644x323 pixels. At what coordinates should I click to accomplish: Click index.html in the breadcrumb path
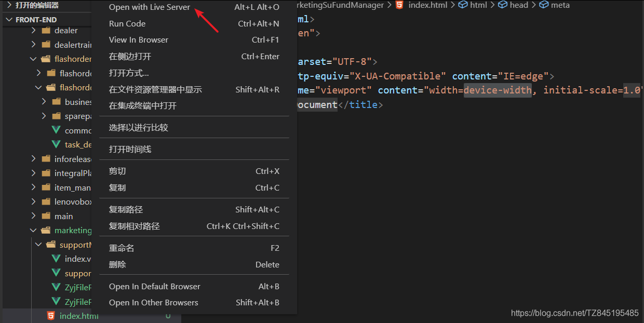pyautogui.click(x=427, y=5)
